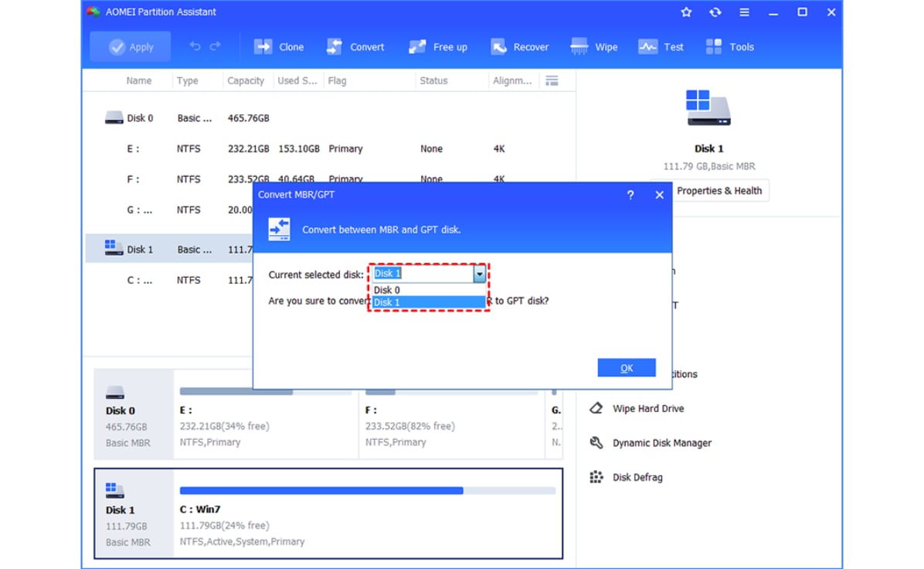Click the Convert MBR/GPT dialog header icon
This screenshot has height=569, width=924.
pyautogui.click(x=280, y=230)
